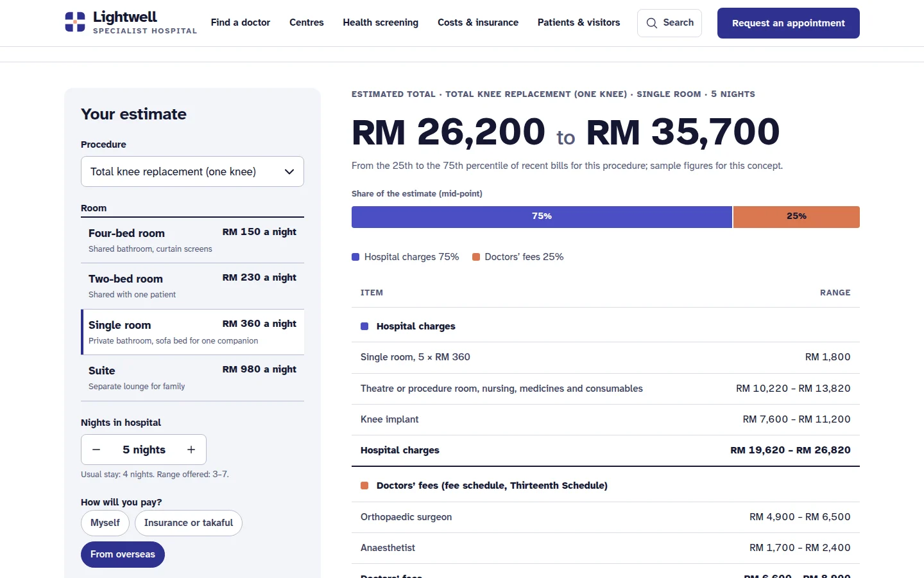This screenshot has height=578, width=924.
Task: Click the Lightwell Specialist Hospital name
Action: pyautogui.click(x=145, y=22)
